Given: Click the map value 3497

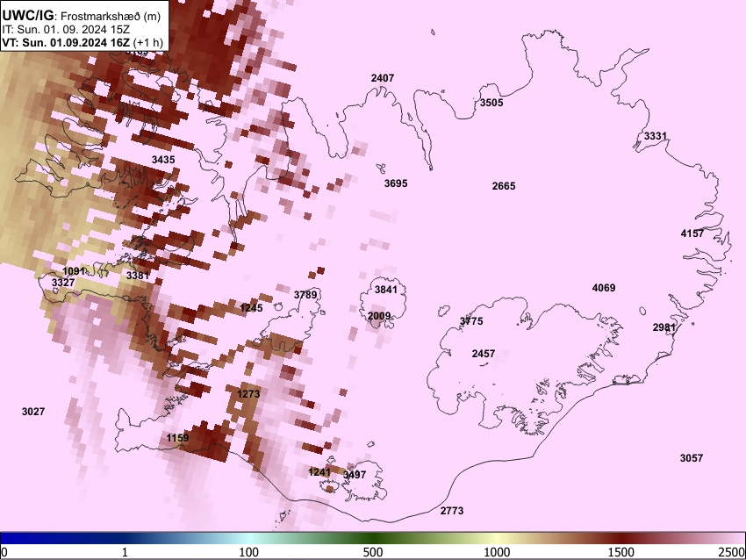Looking at the screenshot, I should 355,475.
